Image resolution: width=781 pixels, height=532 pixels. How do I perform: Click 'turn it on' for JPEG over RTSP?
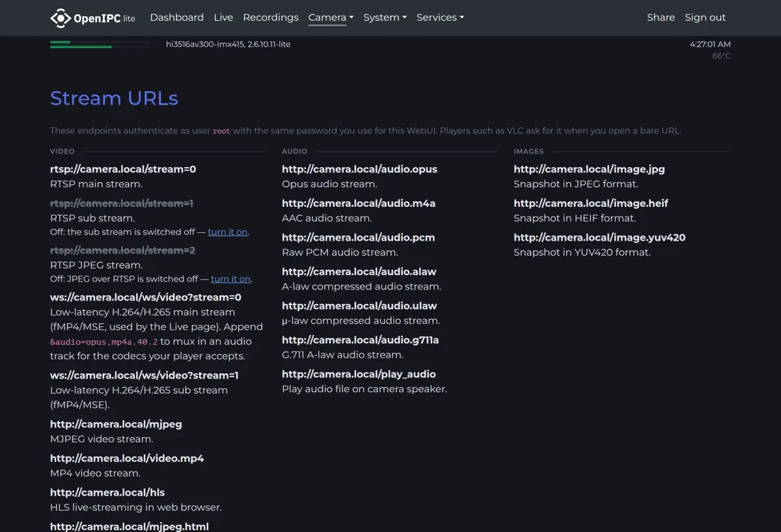point(230,279)
